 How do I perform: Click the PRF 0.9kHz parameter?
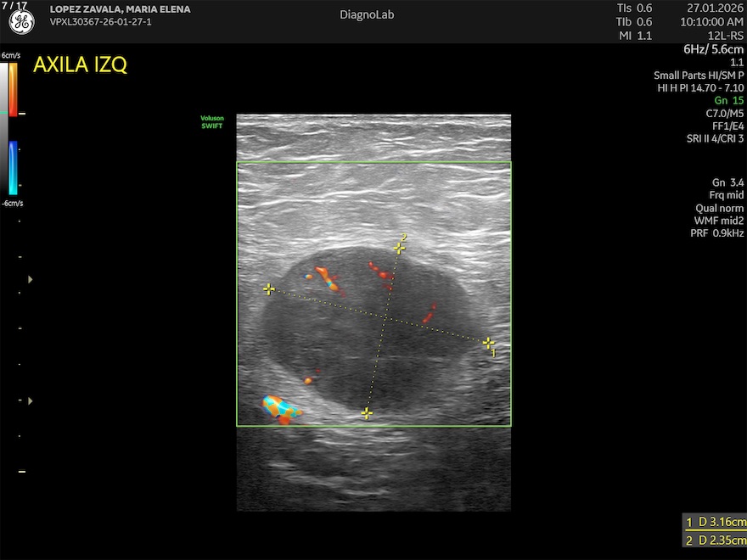pos(717,232)
